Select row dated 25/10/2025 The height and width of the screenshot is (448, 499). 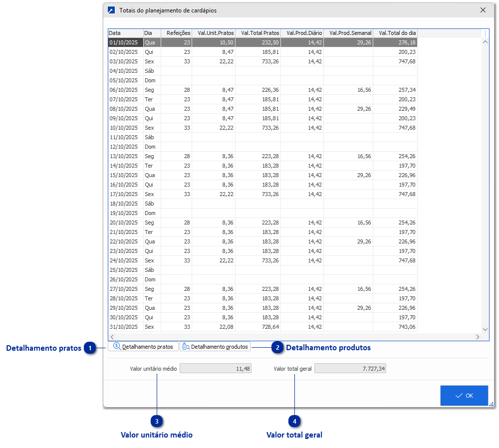tap(262, 270)
